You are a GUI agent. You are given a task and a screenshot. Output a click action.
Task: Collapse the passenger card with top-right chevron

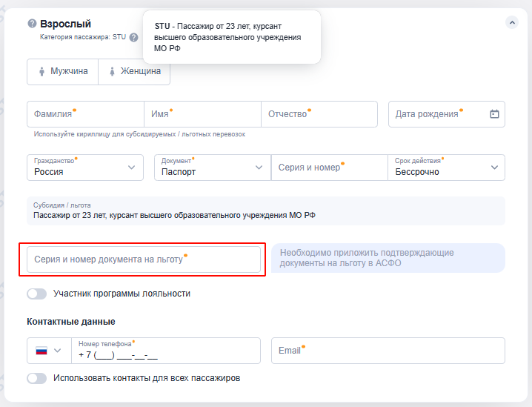(x=512, y=23)
